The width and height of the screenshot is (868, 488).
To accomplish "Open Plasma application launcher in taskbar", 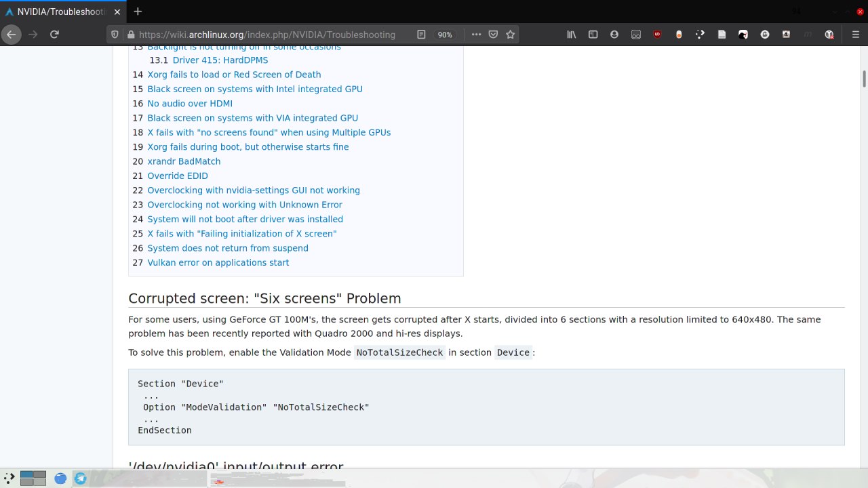I will point(9,478).
